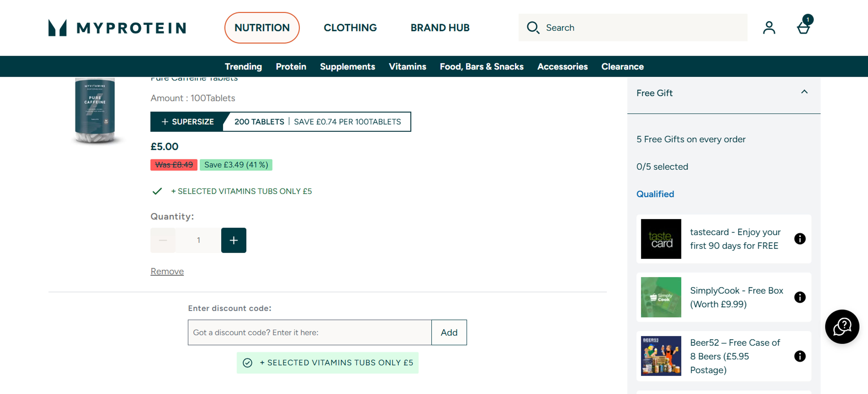Screen dimensions: 868x394
Task: Click the quantity value field
Action: coord(198,240)
